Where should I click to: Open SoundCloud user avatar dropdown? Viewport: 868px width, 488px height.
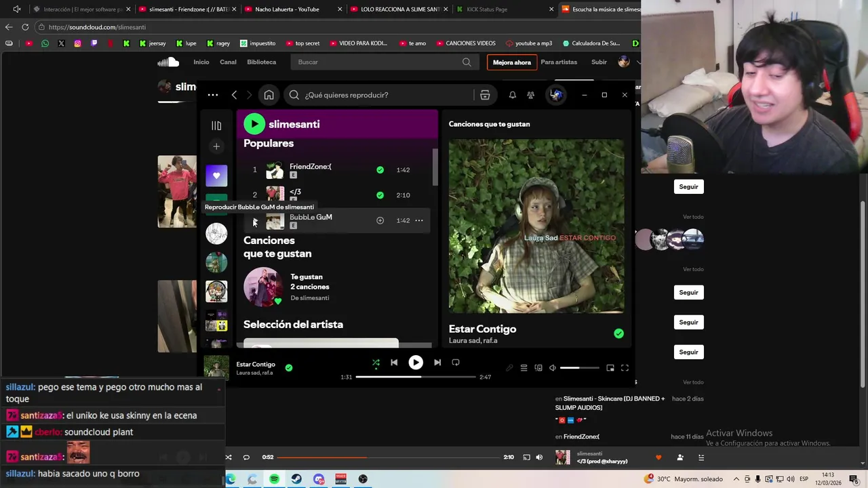click(628, 62)
